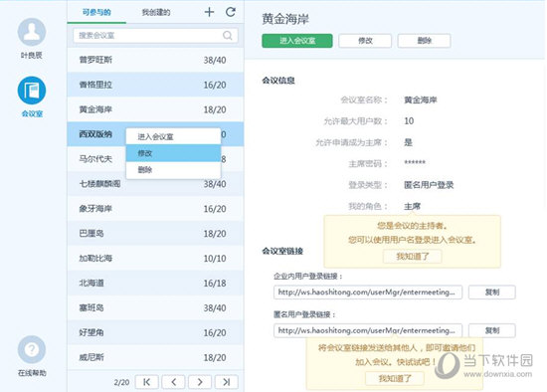Select the 巴厘岛 room row

click(x=155, y=233)
